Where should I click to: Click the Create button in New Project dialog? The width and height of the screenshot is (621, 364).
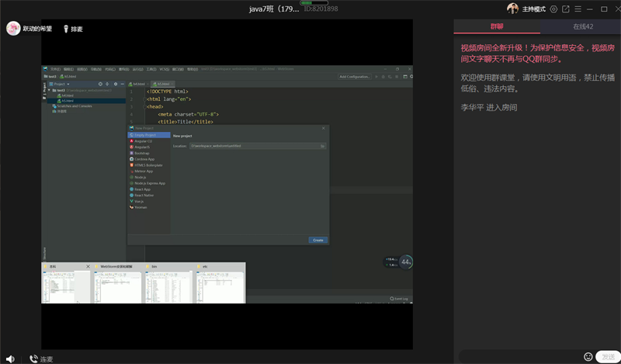(317, 241)
